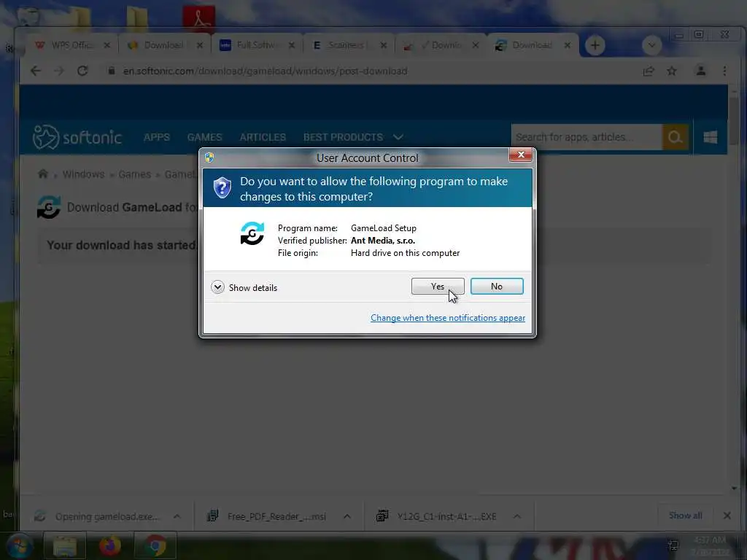The height and width of the screenshot is (560, 747).
Task: Open Firefox from taskbar
Action: click(x=110, y=545)
